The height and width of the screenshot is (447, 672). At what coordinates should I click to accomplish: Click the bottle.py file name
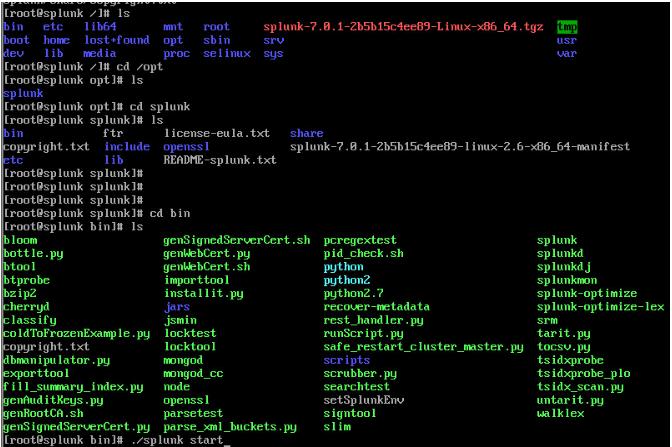(33, 254)
